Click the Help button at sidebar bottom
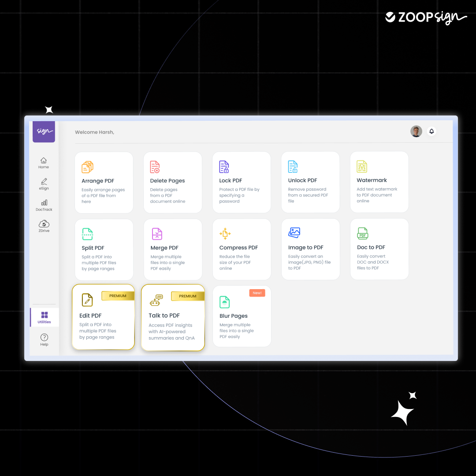The image size is (476, 476). 44,340
